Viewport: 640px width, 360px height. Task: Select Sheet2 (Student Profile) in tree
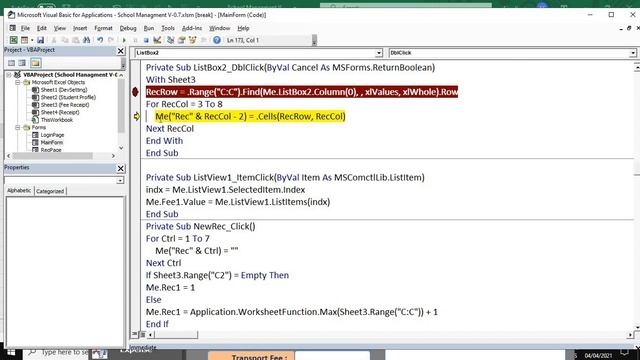[x=68, y=97]
